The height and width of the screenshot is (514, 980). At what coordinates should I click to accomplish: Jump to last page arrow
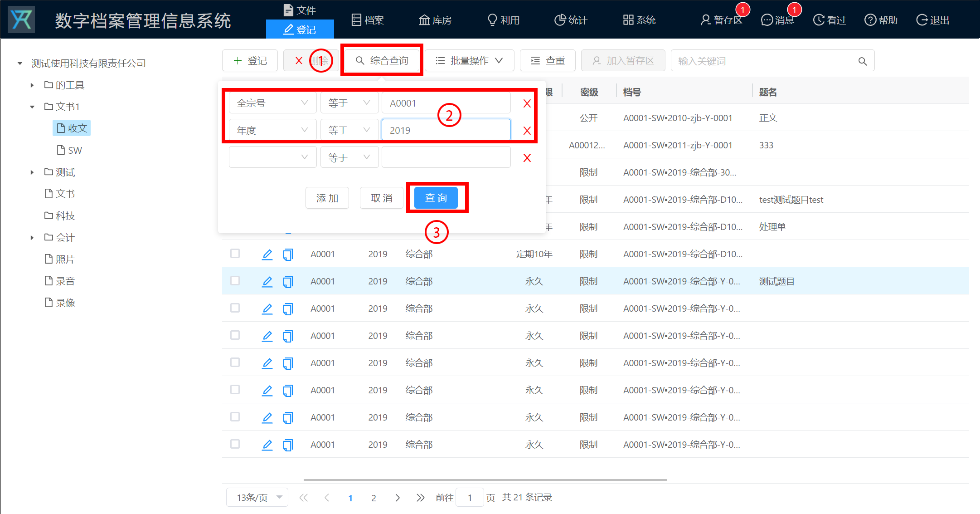[421, 498]
